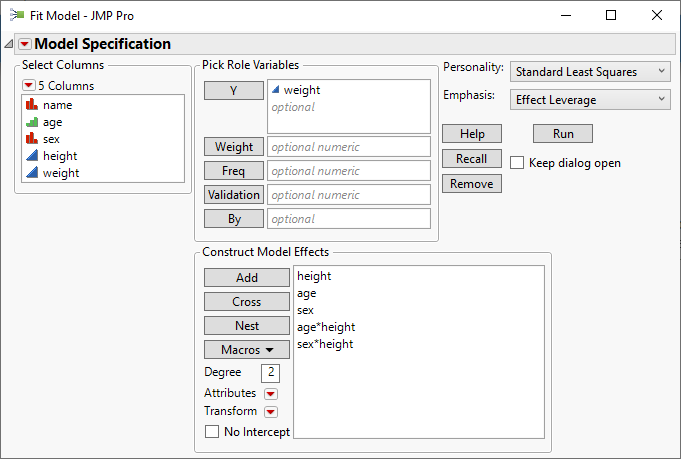Viewport: 681px width, 459px height.
Task: Click the continuous icon beside height column
Action: 31,156
